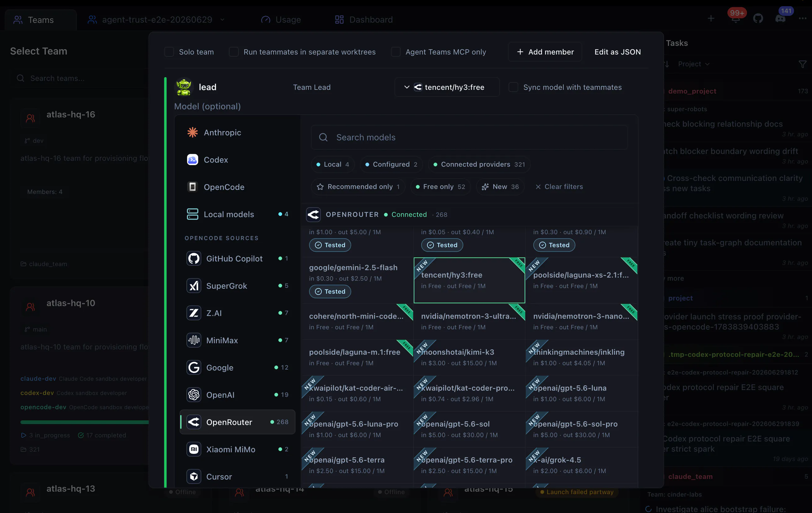Toggle the Configured filter chip
The width and height of the screenshot is (812, 513).
(391, 164)
